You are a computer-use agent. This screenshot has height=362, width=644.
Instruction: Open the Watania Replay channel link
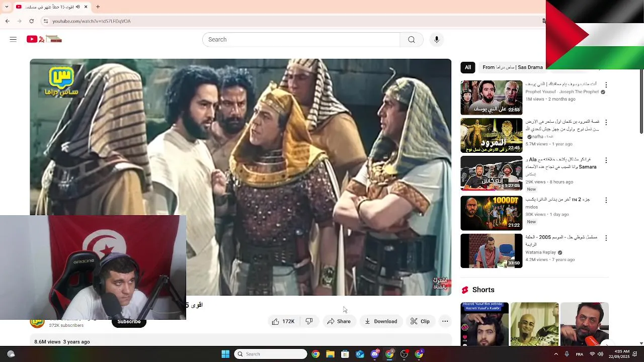pos(540,252)
